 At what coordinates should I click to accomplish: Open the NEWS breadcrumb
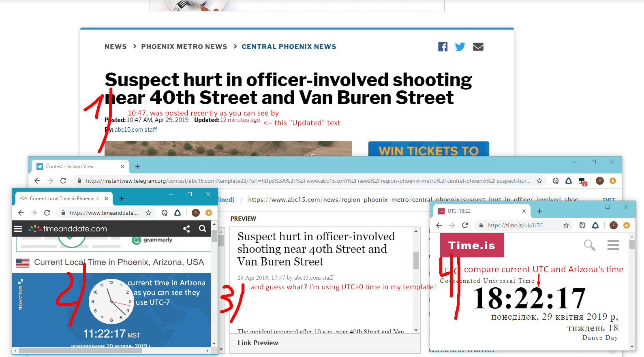click(116, 47)
